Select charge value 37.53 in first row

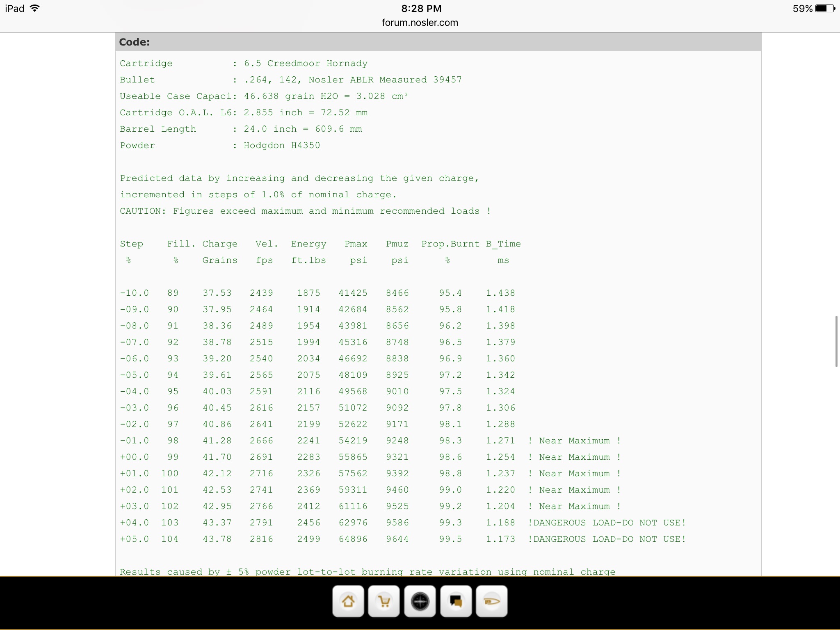pyautogui.click(x=217, y=293)
